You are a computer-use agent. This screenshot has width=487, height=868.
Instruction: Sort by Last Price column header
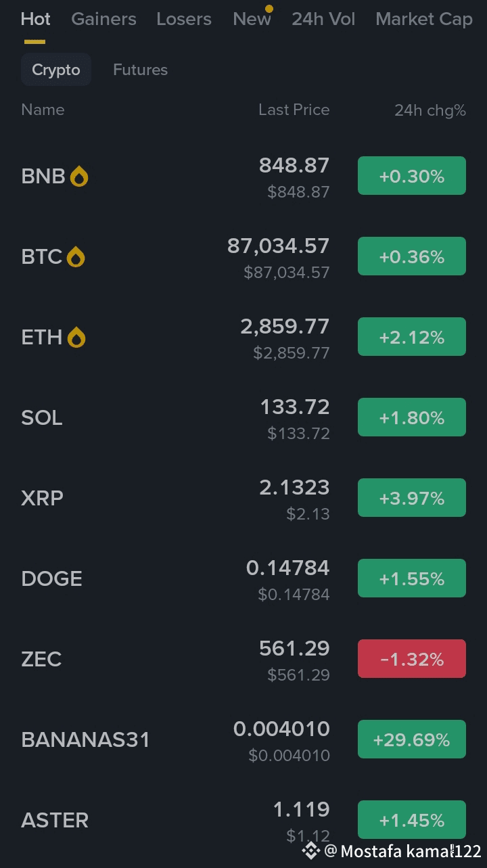[x=294, y=110]
